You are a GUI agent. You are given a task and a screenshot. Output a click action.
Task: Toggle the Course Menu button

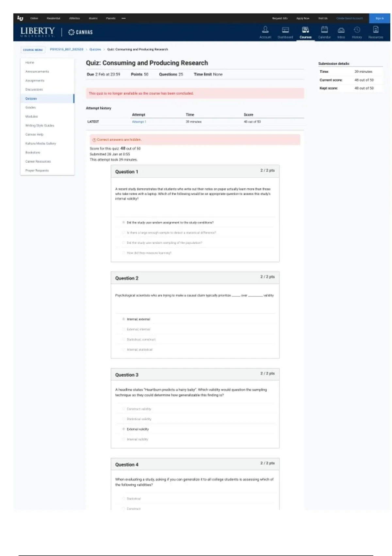[33, 50]
